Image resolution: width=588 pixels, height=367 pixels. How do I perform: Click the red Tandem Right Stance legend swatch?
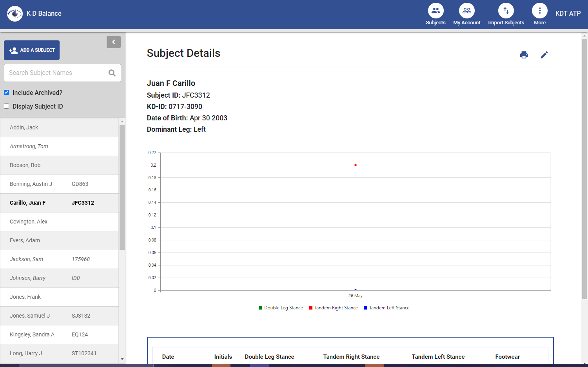pyautogui.click(x=310, y=308)
